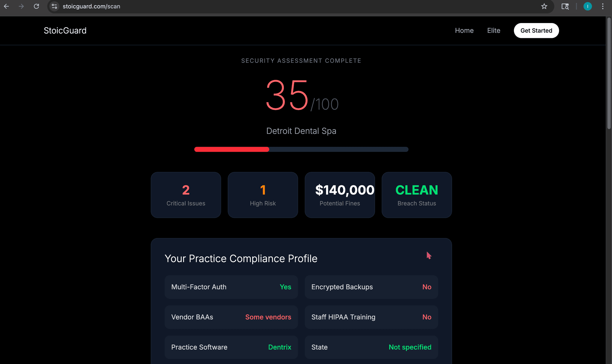
Task: Click the Encrypted Backups compliance row
Action: coord(371,287)
